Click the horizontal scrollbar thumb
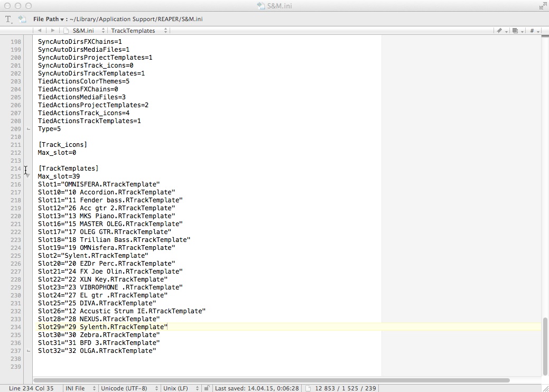 [272, 380]
